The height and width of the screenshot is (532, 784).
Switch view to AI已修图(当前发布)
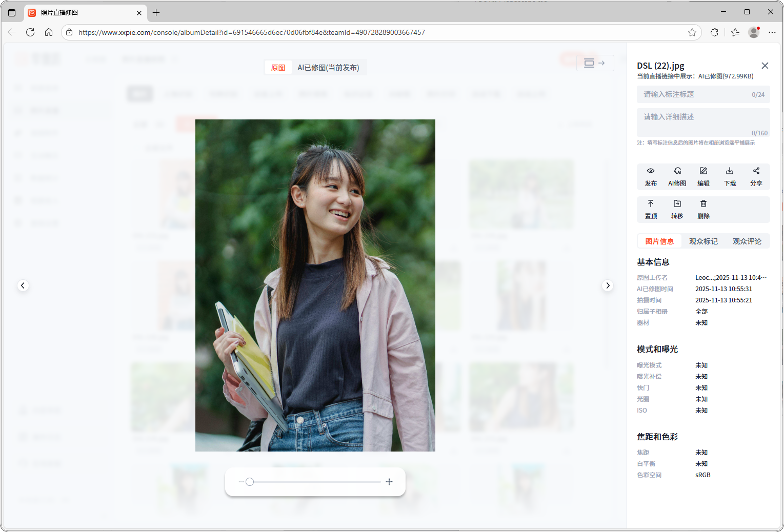[x=328, y=68]
